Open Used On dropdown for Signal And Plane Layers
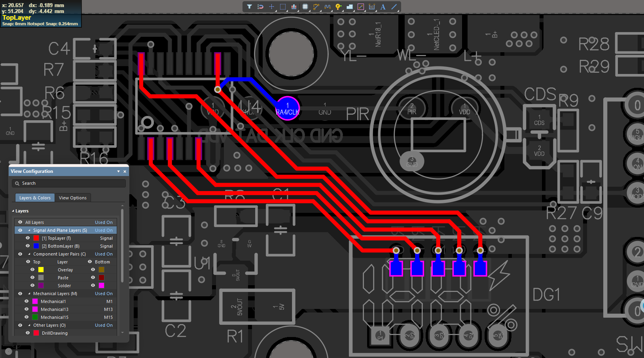This screenshot has height=358, width=644. [x=104, y=230]
